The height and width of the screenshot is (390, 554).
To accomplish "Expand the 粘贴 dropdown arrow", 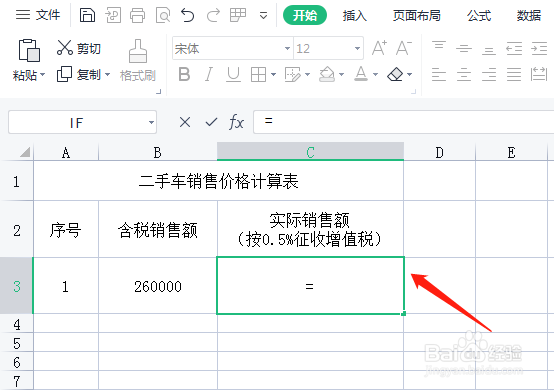I will tap(42, 75).
